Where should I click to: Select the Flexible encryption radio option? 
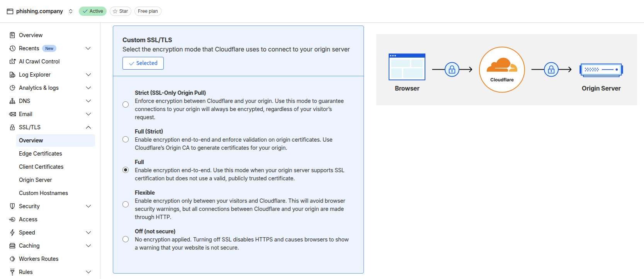point(126,204)
